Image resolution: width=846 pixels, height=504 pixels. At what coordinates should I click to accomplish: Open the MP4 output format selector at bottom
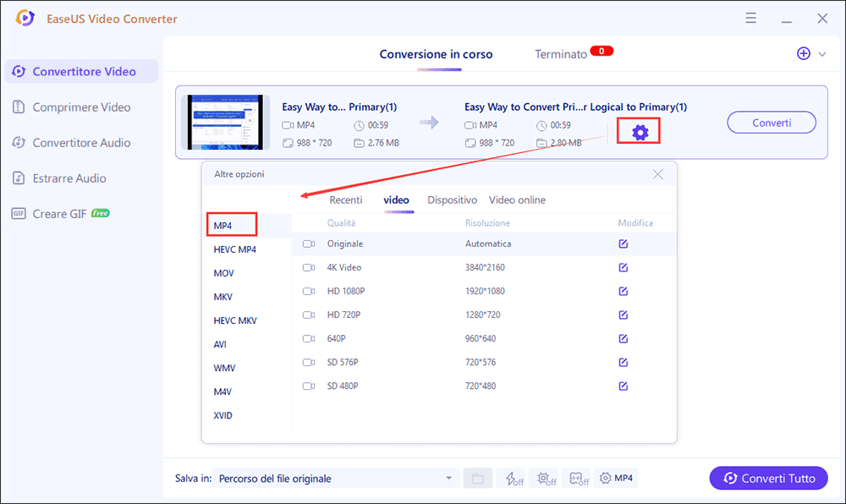pos(616,478)
